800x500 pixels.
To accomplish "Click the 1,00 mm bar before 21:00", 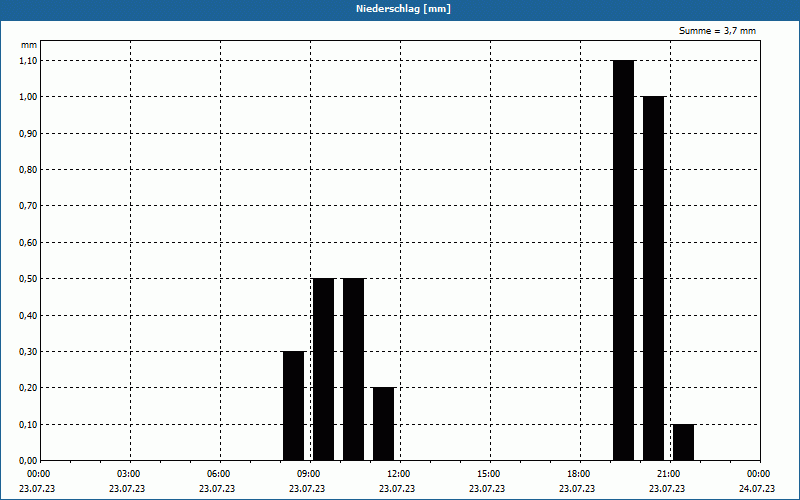I will click(x=654, y=279).
